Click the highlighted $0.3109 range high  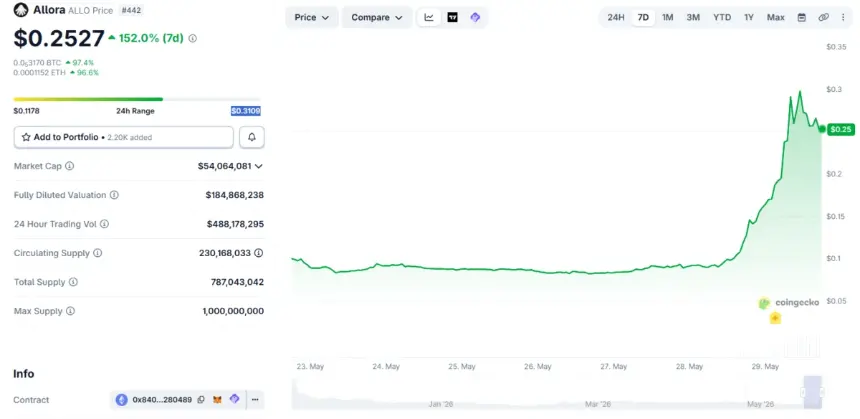click(x=246, y=111)
